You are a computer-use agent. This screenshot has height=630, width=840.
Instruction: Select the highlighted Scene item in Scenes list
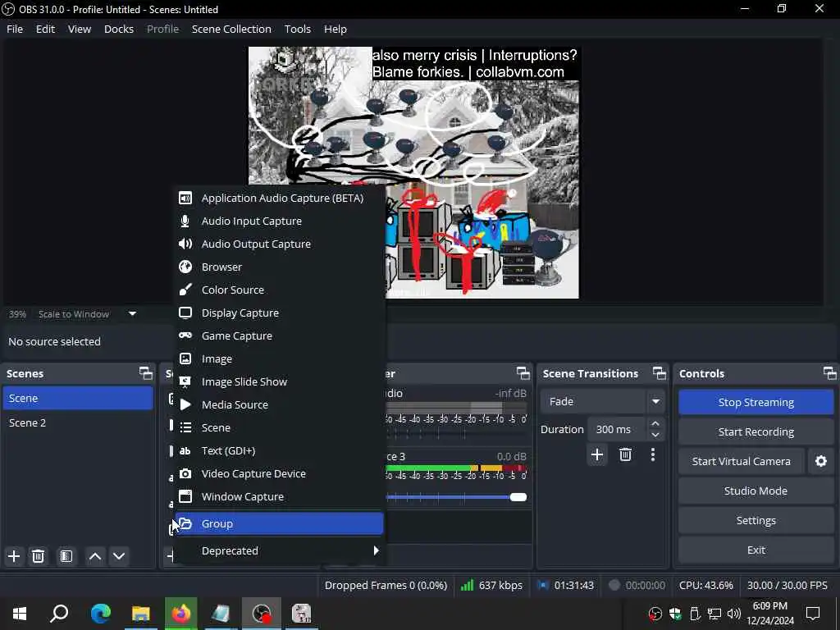click(x=78, y=398)
